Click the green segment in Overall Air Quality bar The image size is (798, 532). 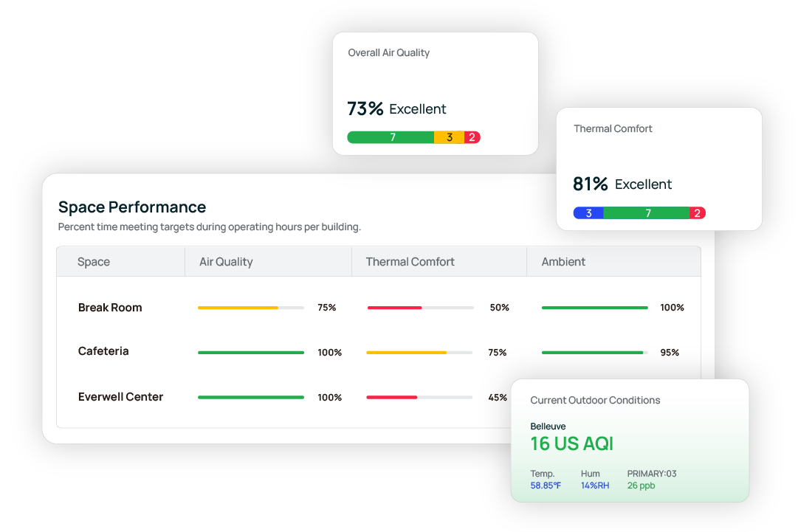click(x=391, y=137)
